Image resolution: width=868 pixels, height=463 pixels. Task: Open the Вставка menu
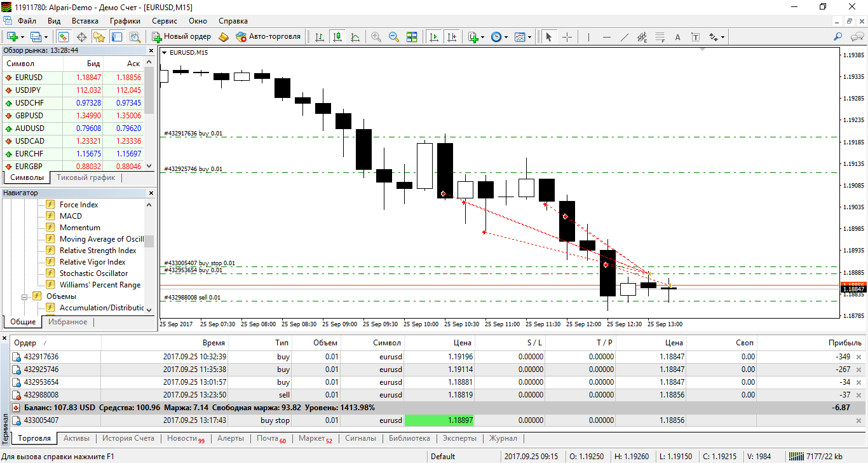(x=85, y=21)
